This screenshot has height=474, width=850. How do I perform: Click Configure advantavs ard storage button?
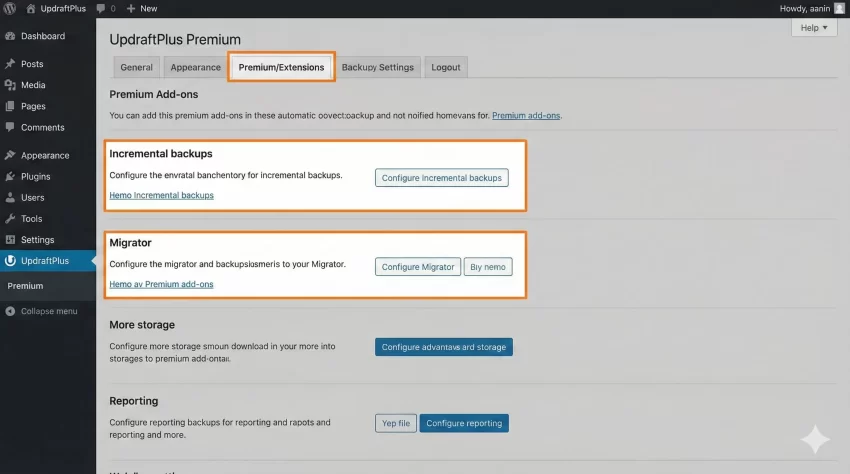[x=443, y=347]
